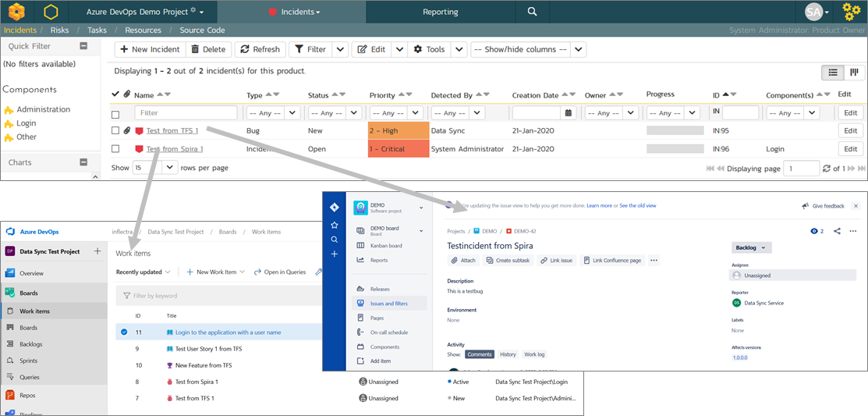The width and height of the screenshot is (868, 416).
Task: Check the box for Test from Spira 1
Action: (x=115, y=149)
